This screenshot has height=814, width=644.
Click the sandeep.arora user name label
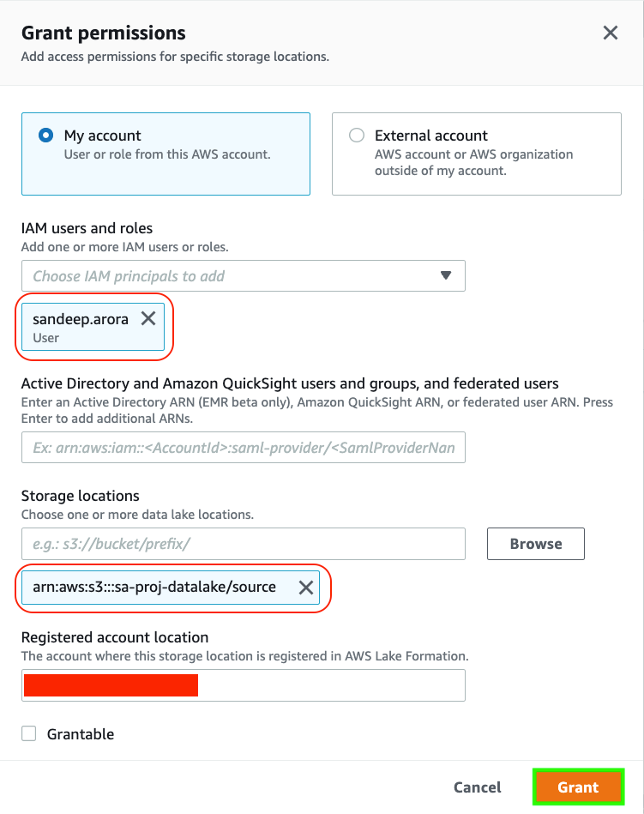pyautogui.click(x=81, y=319)
